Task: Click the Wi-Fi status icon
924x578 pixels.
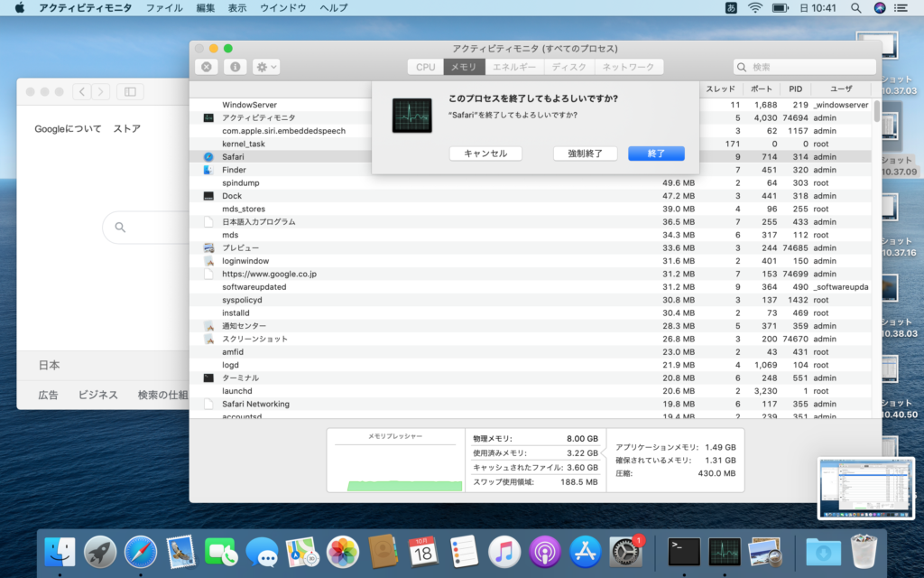Action: point(755,7)
